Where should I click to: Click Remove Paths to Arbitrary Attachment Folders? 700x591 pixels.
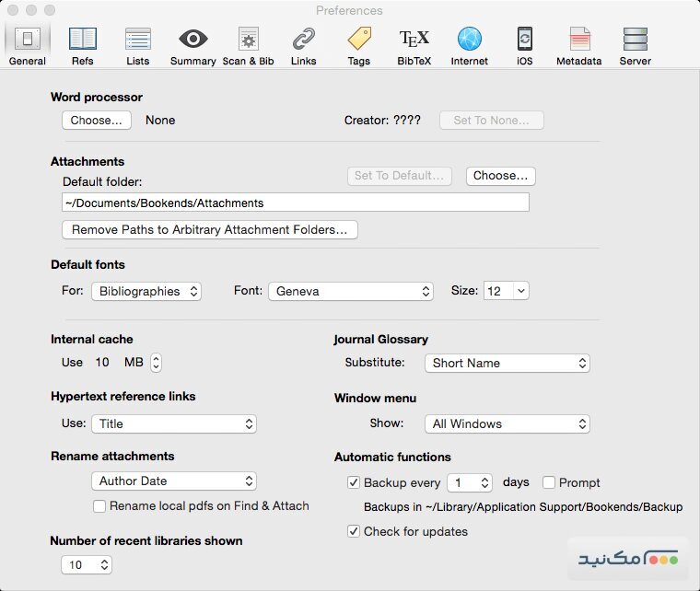coord(209,229)
